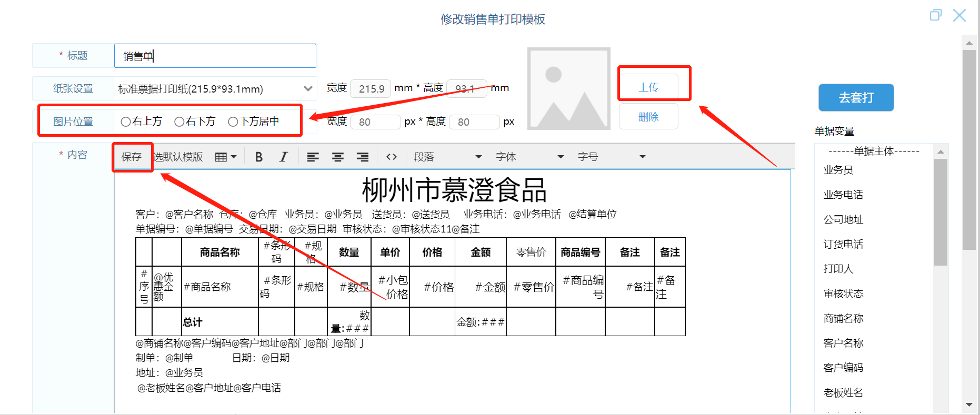Click the 单价 table header cell
Viewport: 980px width, 415px height.
[x=390, y=252]
